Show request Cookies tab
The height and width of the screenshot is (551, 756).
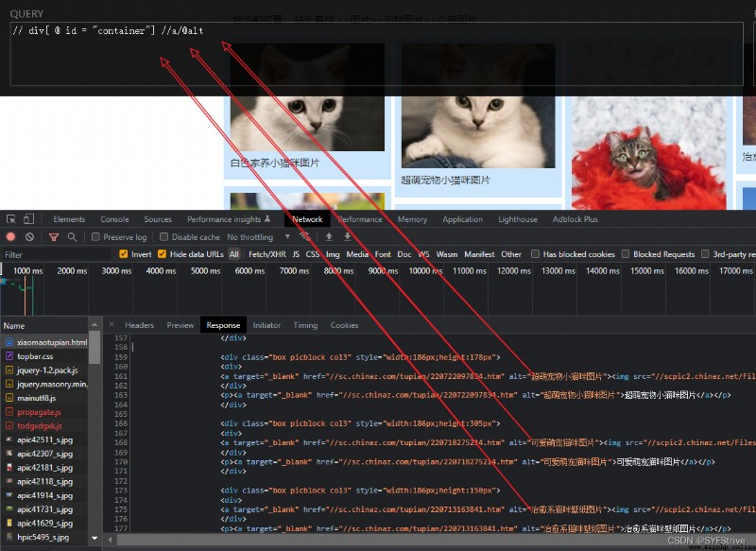point(344,325)
